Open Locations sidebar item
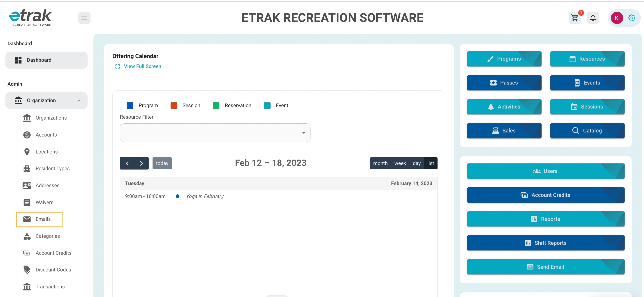The width and height of the screenshot is (644, 297). (46, 152)
